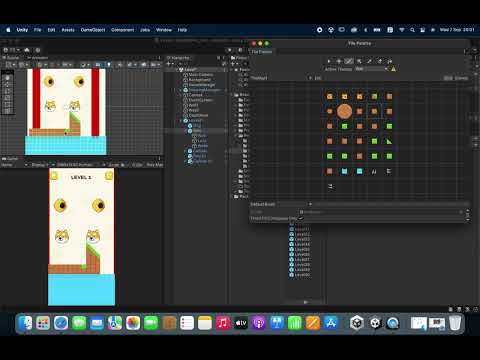Screen dimensions: 480x360
Task: Select the Box fill tool in Tile Palette
Action: pyautogui.click(x=359, y=61)
